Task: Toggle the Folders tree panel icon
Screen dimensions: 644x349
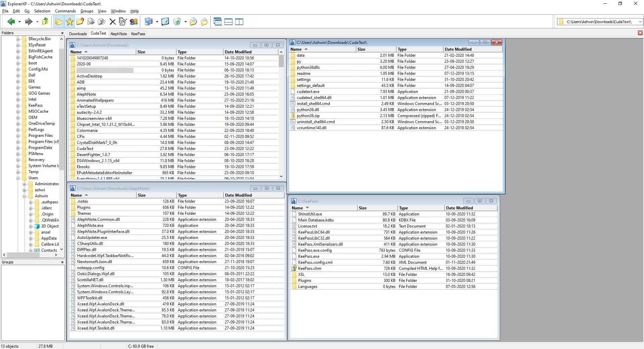Action: (x=59, y=22)
